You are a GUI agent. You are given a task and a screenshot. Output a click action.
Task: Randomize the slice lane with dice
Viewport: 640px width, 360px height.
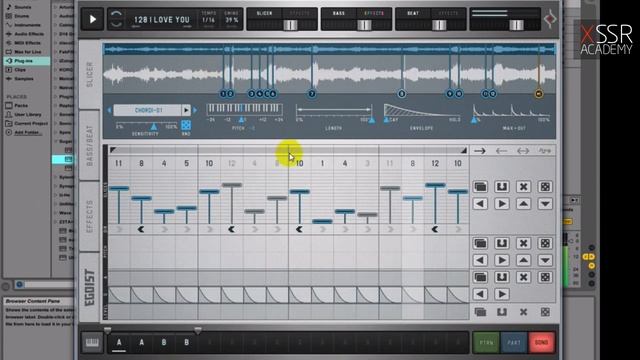(545, 187)
